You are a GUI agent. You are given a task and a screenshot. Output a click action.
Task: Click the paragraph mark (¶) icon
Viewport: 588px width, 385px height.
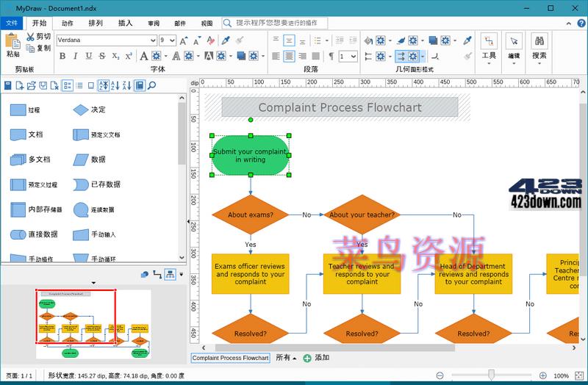coord(331,57)
